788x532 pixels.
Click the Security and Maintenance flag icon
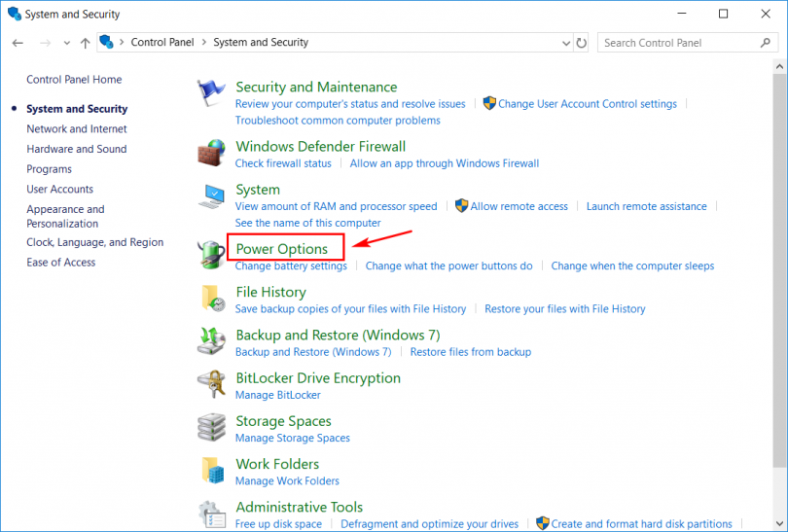tap(210, 92)
